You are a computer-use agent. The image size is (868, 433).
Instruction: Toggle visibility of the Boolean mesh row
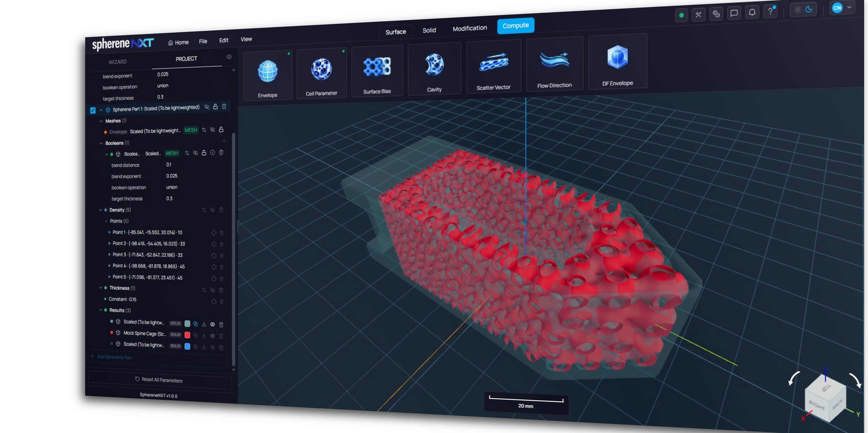(x=195, y=153)
